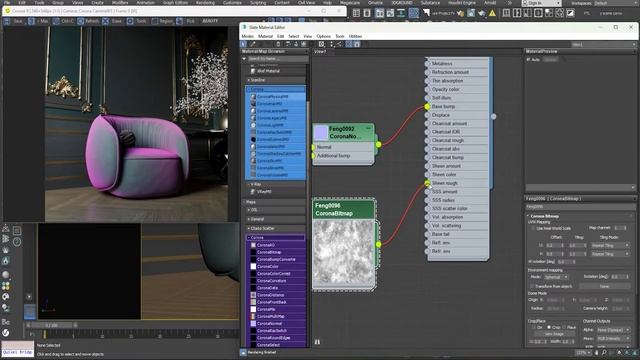Screen dimensions: 640x360
Task: Click the warning triangle icon in main toolbar
Action: click(x=492, y=13)
